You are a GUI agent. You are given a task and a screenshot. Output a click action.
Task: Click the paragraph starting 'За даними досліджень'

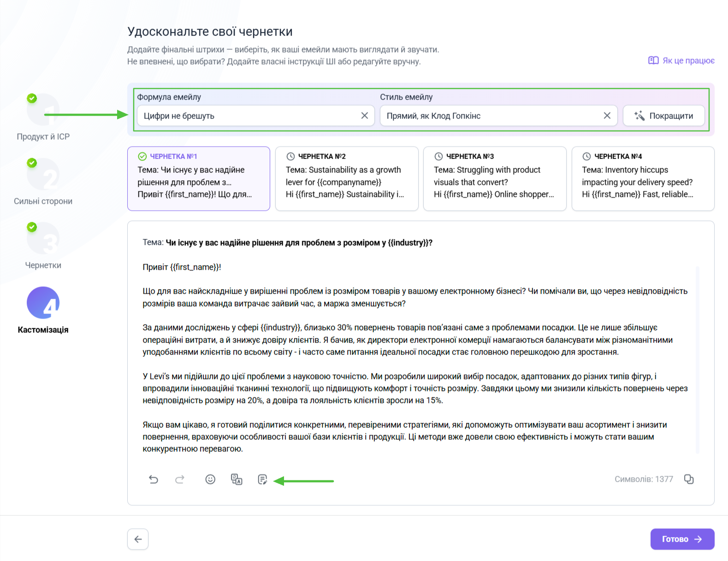(x=408, y=340)
